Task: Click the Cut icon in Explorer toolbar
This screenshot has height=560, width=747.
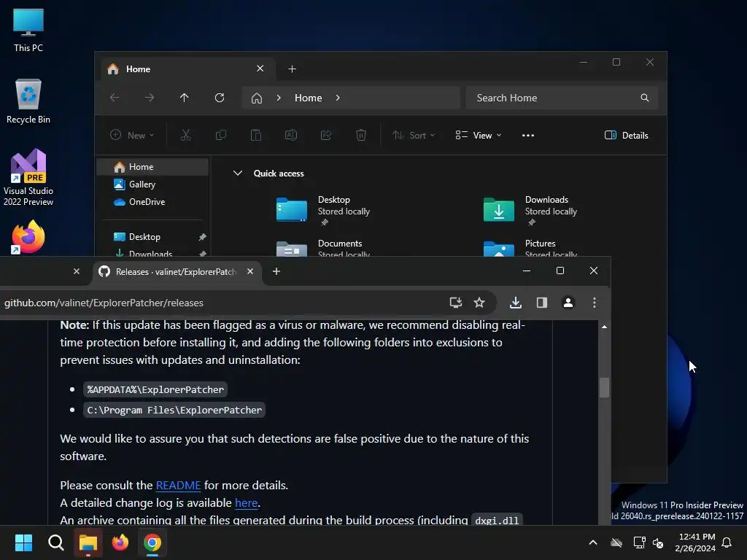Action: pos(186,135)
